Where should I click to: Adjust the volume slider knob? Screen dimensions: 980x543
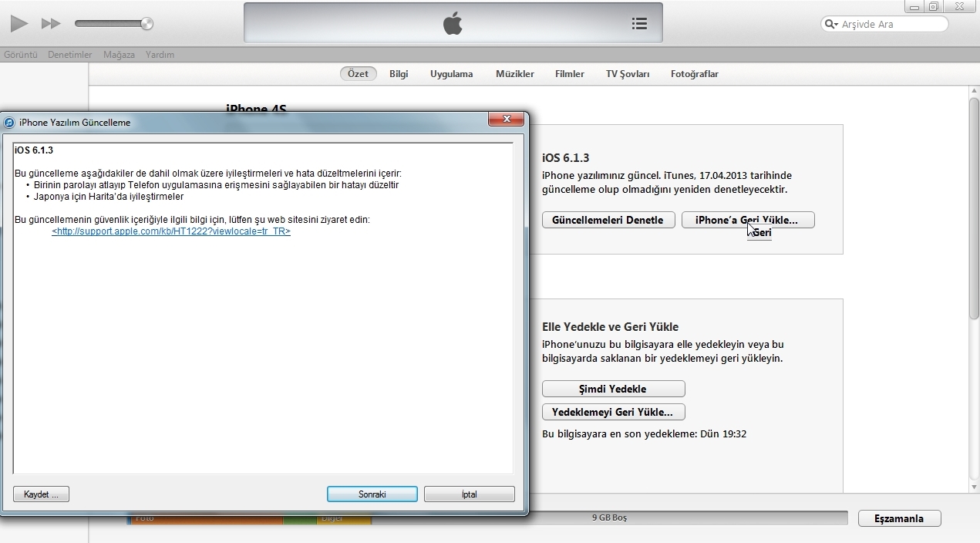click(x=147, y=24)
